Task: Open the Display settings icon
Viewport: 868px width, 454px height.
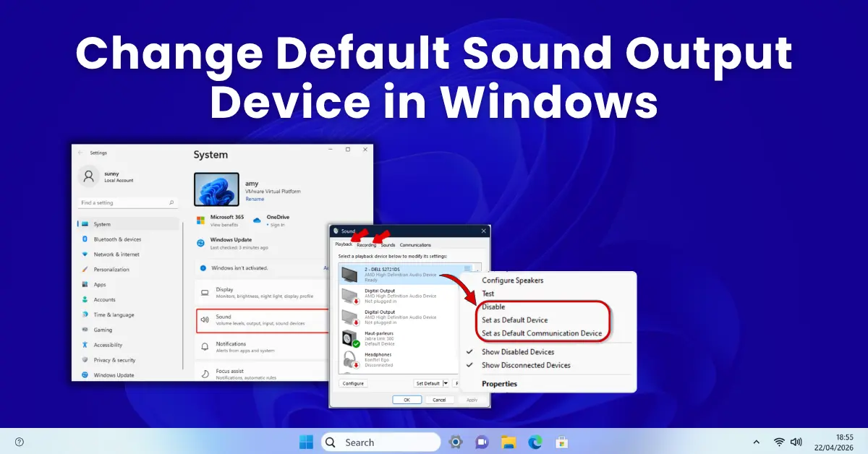Action: [x=205, y=291]
